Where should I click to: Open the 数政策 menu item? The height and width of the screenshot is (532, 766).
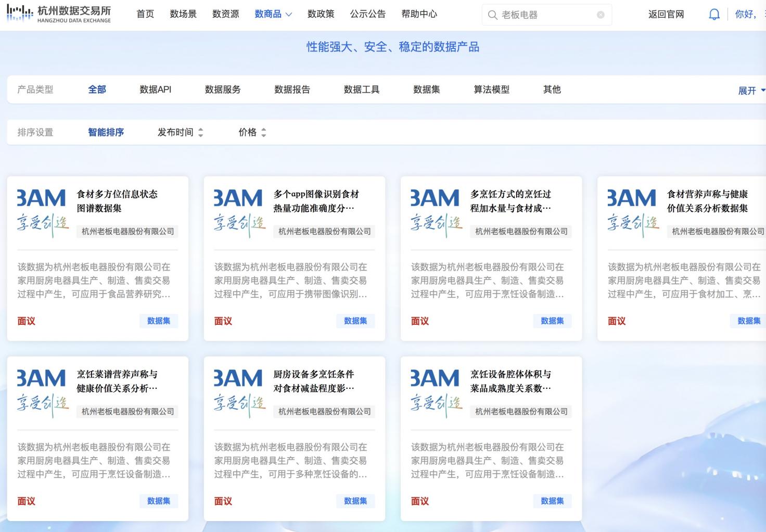(x=321, y=14)
